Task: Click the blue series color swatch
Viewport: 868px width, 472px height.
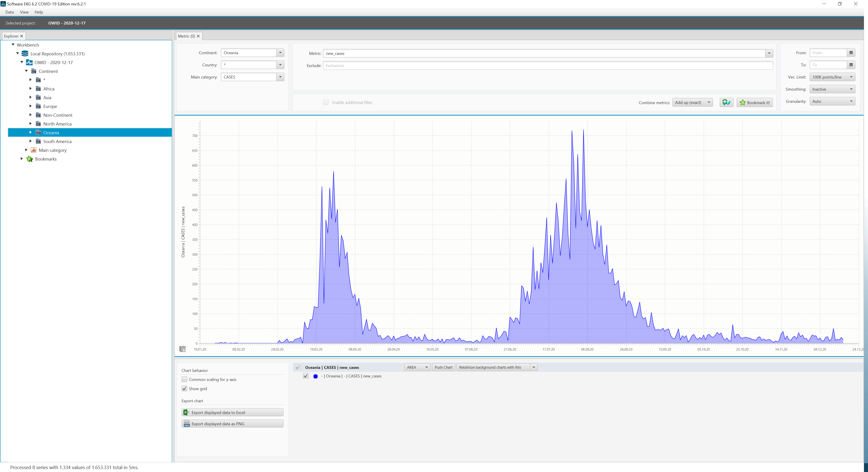Action: pos(315,376)
